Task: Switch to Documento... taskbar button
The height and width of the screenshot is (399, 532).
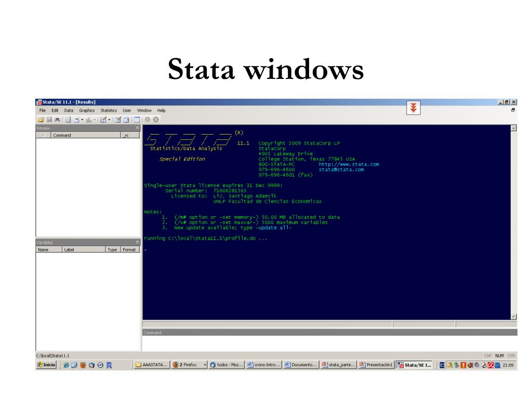Action: coord(301,365)
